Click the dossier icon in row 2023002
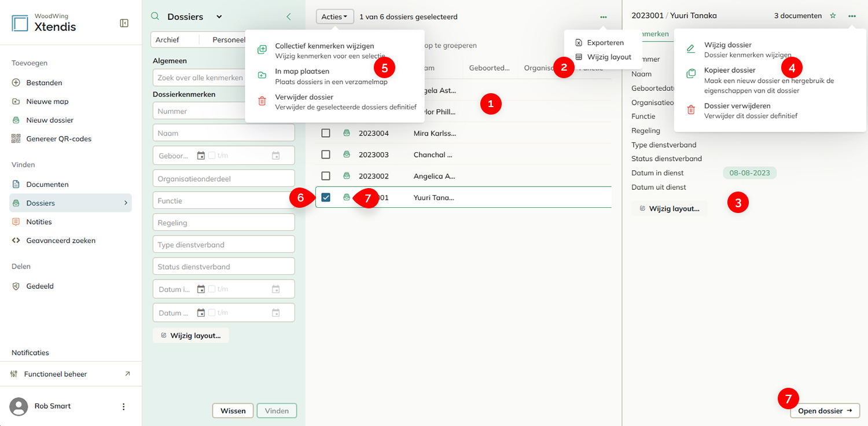Image resolution: width=868 pixels, height=426 pixels. pyautogui.click(x=347, y=176)
